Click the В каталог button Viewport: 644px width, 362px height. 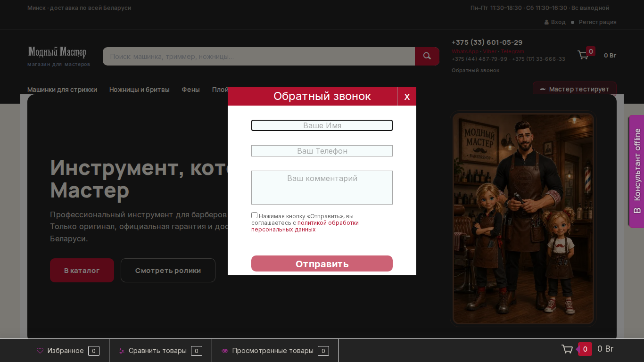point(82,270)
